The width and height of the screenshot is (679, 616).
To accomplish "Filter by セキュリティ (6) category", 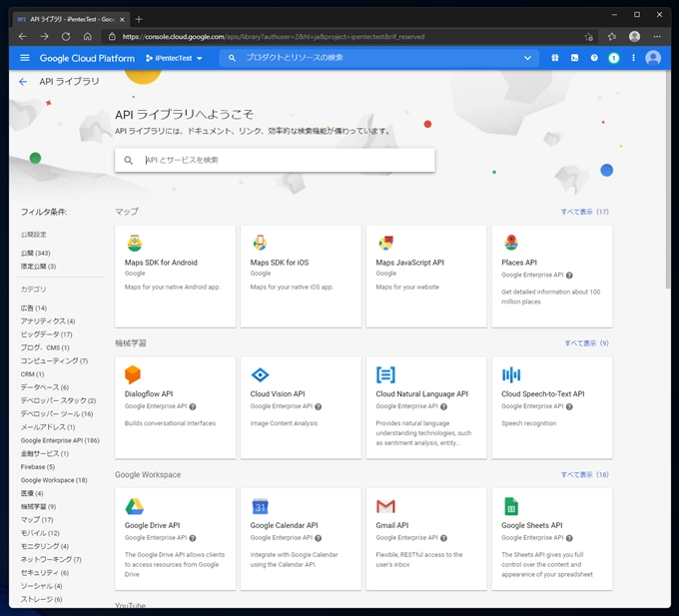I will point(45,573).
